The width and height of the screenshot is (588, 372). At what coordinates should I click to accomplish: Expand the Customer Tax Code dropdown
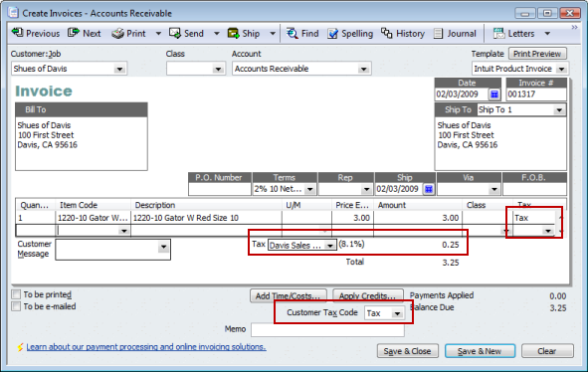point(397,313)
